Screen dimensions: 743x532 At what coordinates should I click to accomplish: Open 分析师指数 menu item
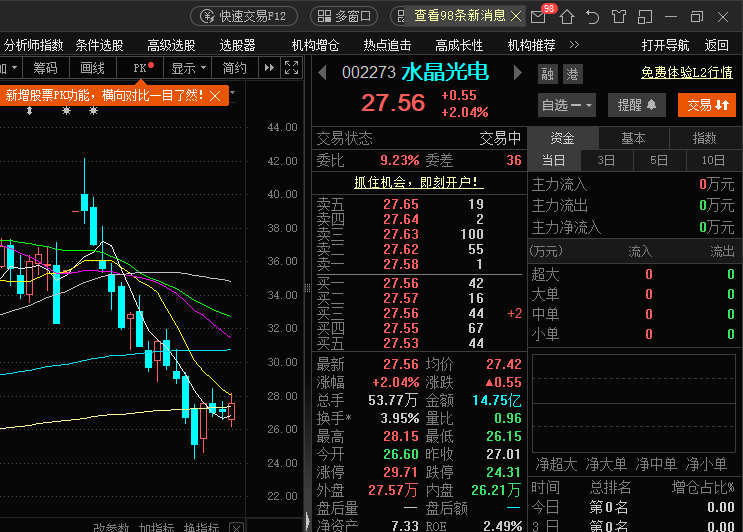pyautogui.click(x=34, y=45)
